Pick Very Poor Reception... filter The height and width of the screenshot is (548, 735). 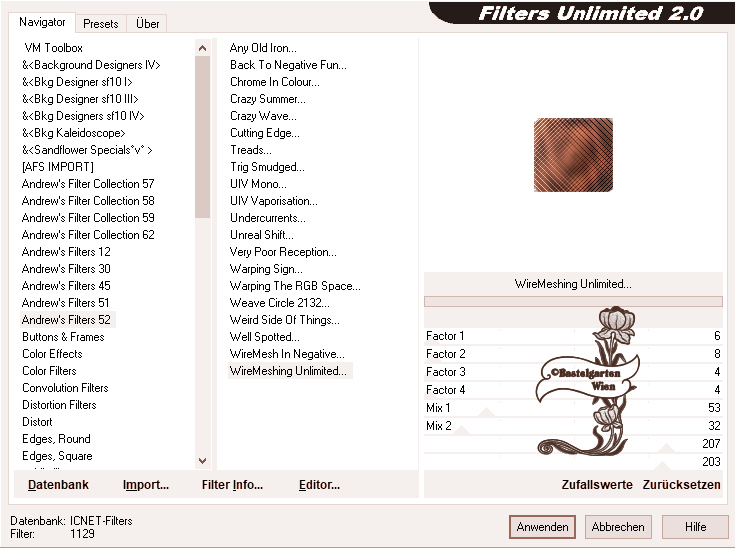click(283, 252)
